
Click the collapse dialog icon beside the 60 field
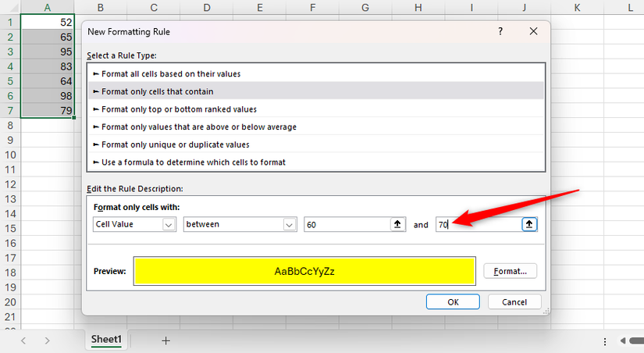point(397,224)
